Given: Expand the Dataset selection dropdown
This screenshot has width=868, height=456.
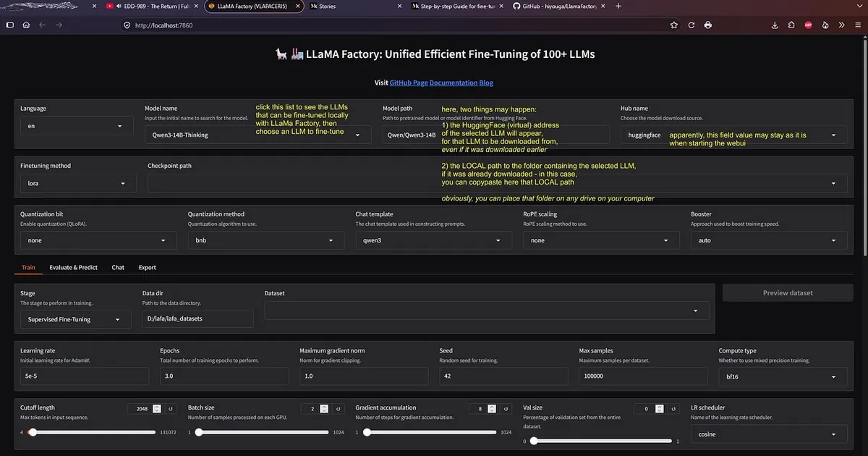Looking at the screenshot, I should click(x=487, y=311).
